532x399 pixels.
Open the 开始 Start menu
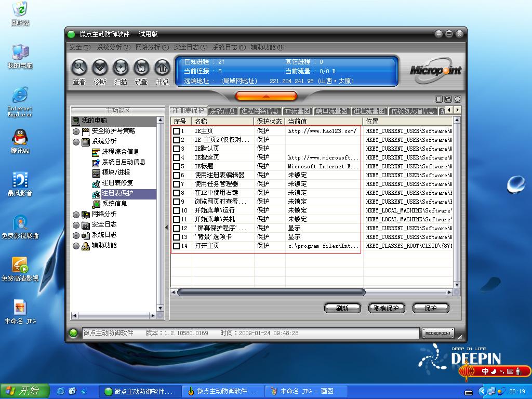pos(24,391)
